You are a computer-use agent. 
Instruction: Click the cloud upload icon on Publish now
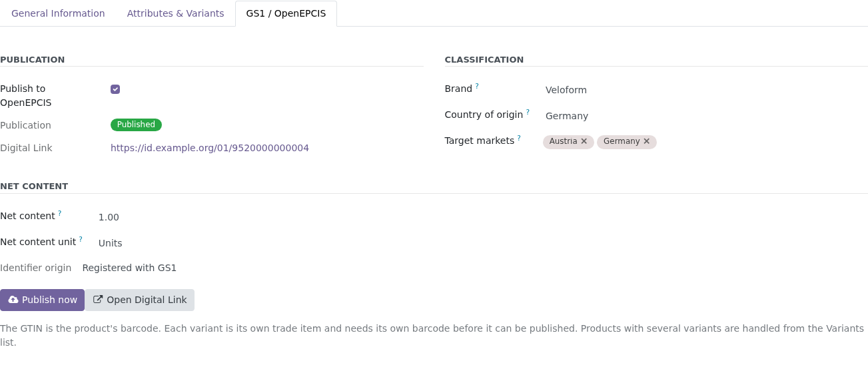pyautogui.click(x=13, y=300)
